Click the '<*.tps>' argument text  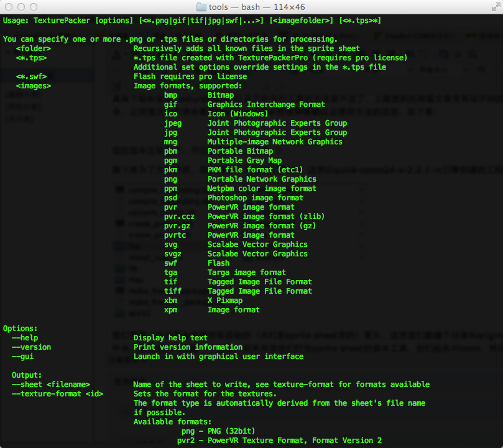[x=32, y=58]
